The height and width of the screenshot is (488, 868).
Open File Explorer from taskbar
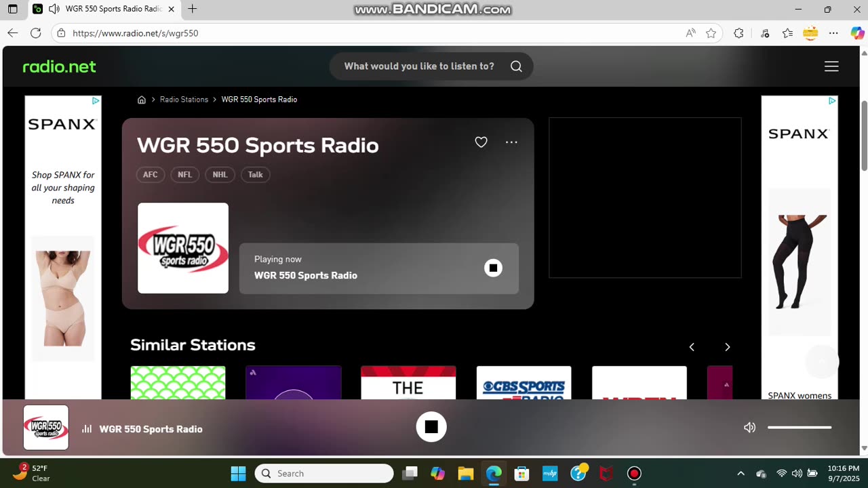(465, 473)
